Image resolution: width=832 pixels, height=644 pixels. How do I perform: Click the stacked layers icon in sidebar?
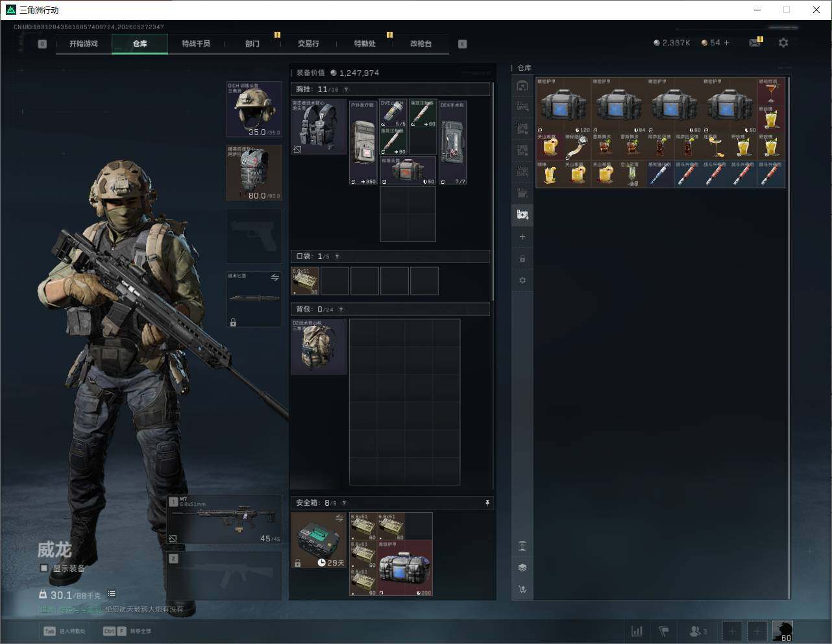[x=522, y=567]
